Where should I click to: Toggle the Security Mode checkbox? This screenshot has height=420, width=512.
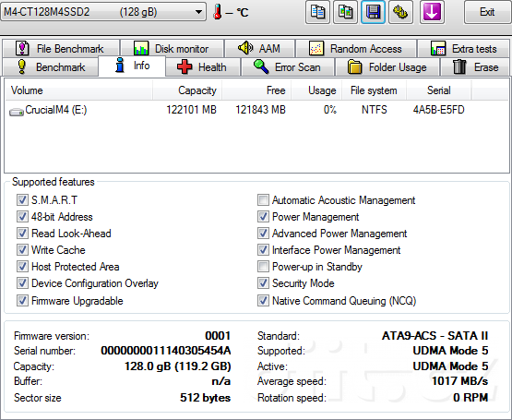[263, 283]
